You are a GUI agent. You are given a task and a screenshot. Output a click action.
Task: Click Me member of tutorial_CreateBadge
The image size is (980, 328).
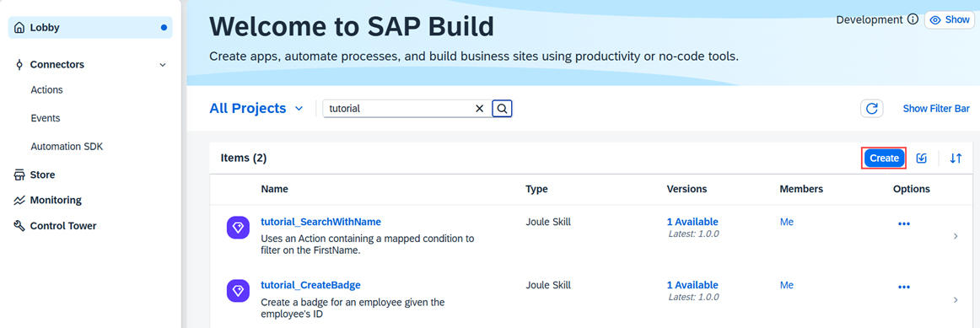coord(786,285)
